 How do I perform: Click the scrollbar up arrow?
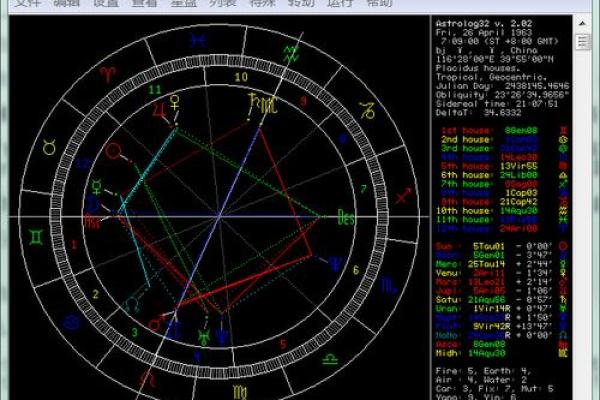582,24
